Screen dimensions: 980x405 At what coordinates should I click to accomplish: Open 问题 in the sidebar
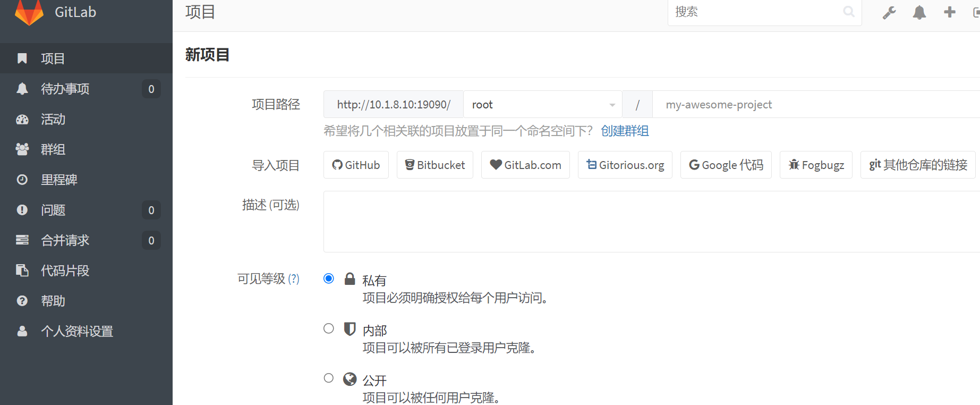(x=86, y=210)
